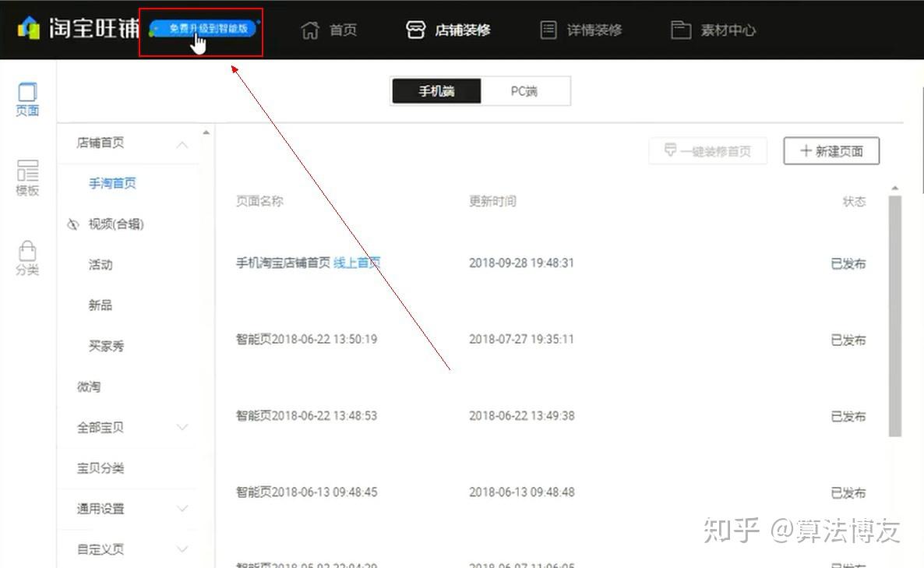
Task: Click update time 2018-09-28 19:48:31
Action: 521,263
